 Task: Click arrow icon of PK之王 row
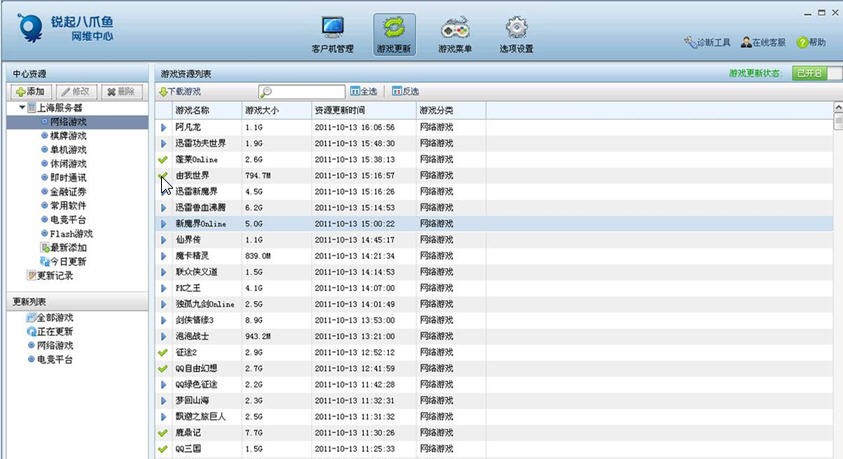pos(163,288)
